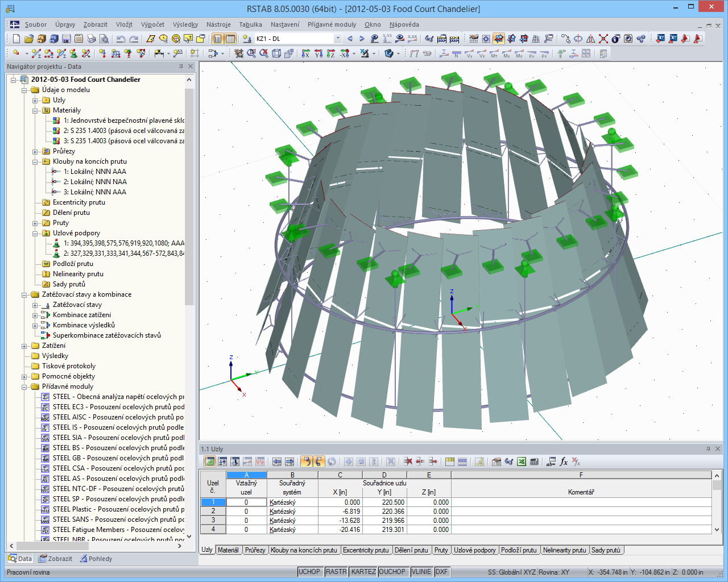728x582 pixels.
Task: Expand the Pruty tree node
Action: 35,223
